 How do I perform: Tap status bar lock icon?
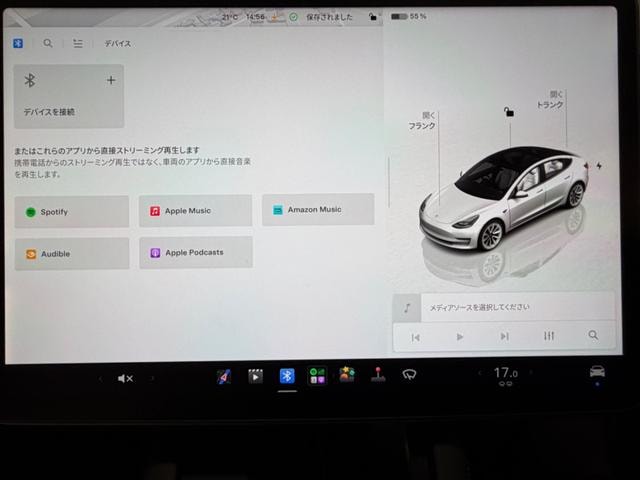(x=373, y=17)
